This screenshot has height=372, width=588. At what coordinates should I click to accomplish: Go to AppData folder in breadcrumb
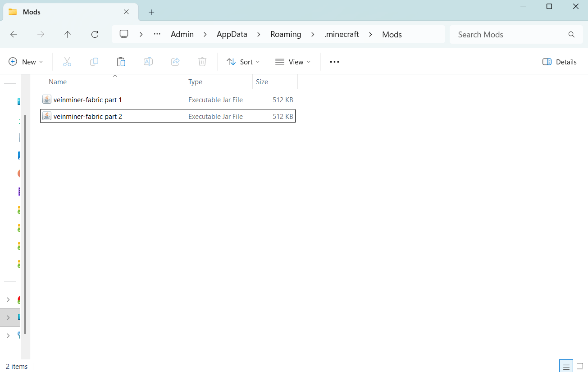tap(232, 34)
